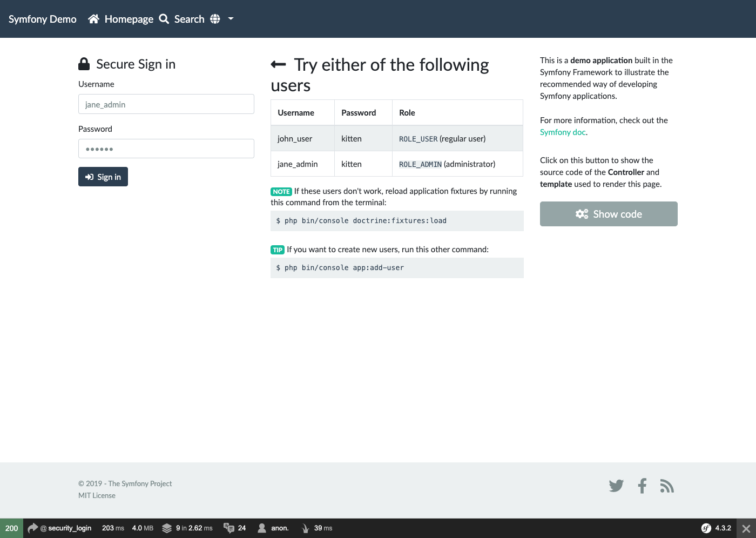Click the NOTE badge
The image size is (756, 538).
click(x=281, y=191)
